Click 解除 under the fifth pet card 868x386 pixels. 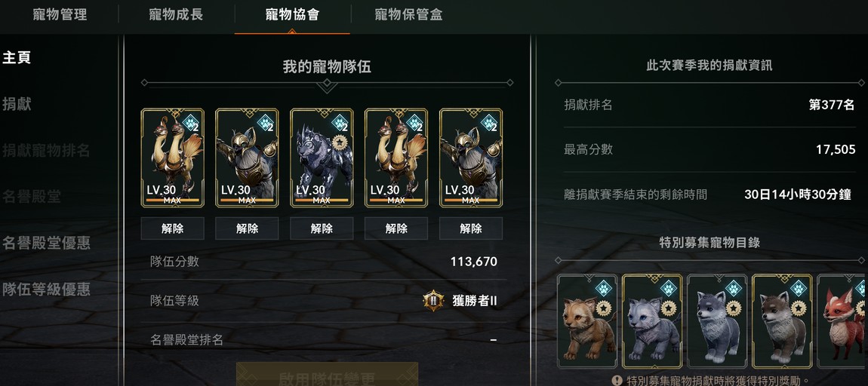click(471, 228)
